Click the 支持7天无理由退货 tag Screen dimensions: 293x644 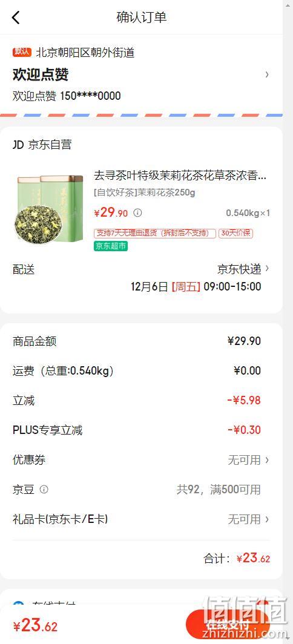click(x=155, y=233)
